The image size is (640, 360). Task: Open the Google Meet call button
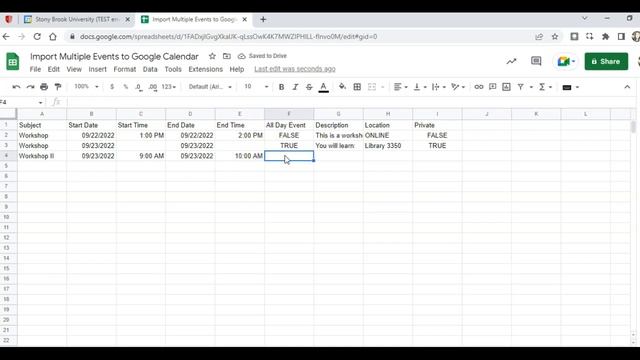[566, 61]
